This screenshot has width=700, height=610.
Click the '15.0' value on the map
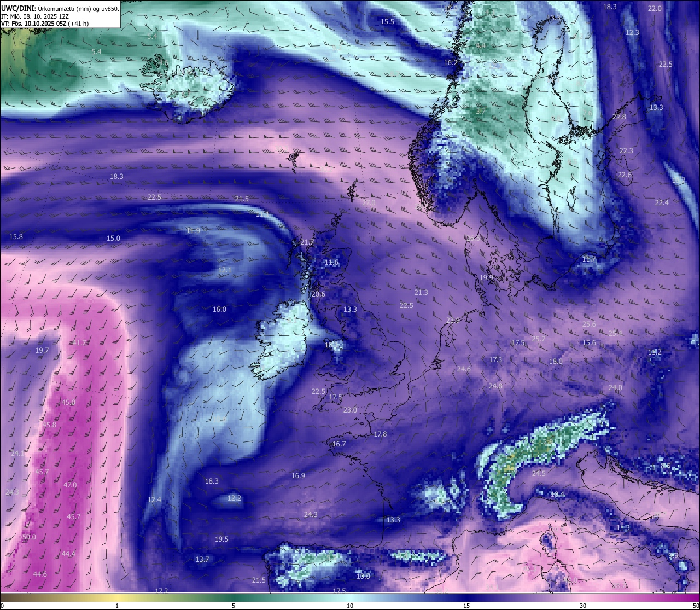point(113,239)
